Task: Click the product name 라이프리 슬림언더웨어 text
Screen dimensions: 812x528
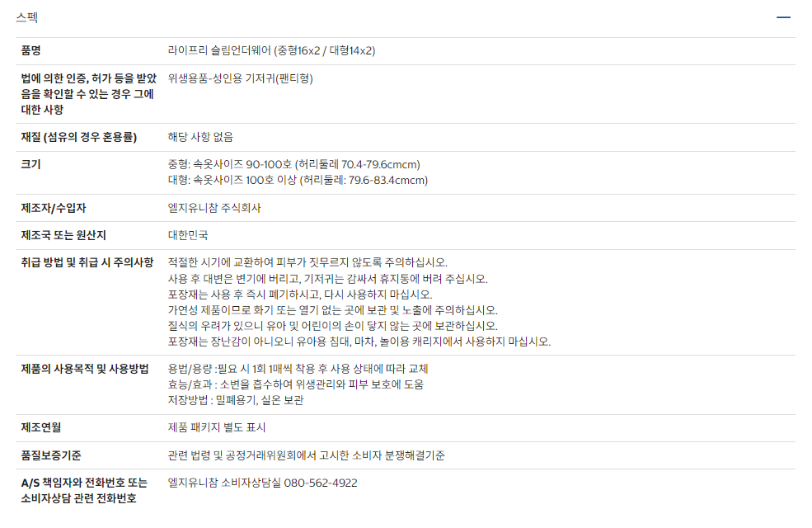Action: (219, 50)
